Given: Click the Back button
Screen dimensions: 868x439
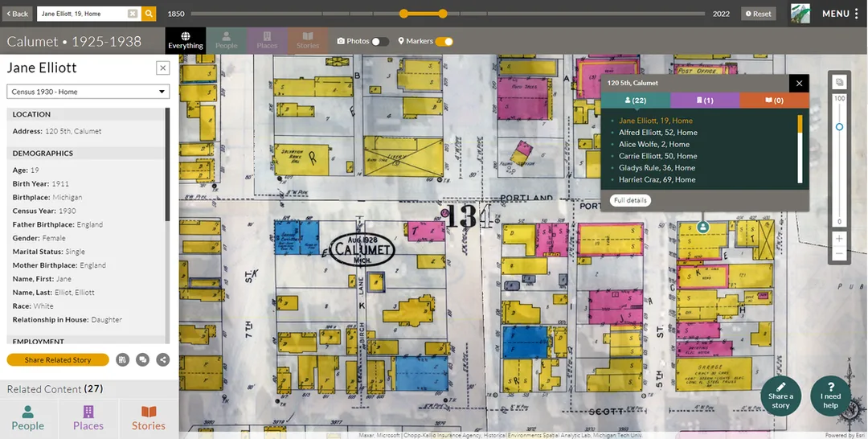Looking at the screenshot, I should [x=17, y=14].
